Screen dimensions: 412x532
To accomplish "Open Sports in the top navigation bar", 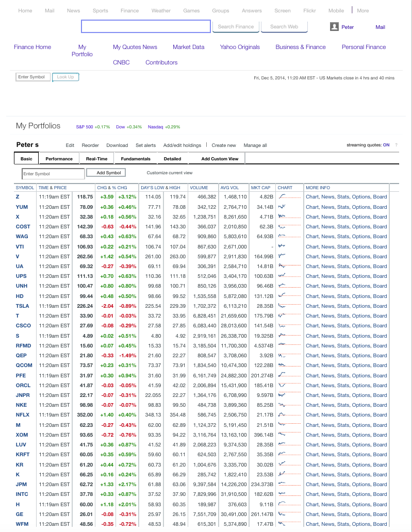I will pos(101,10).
